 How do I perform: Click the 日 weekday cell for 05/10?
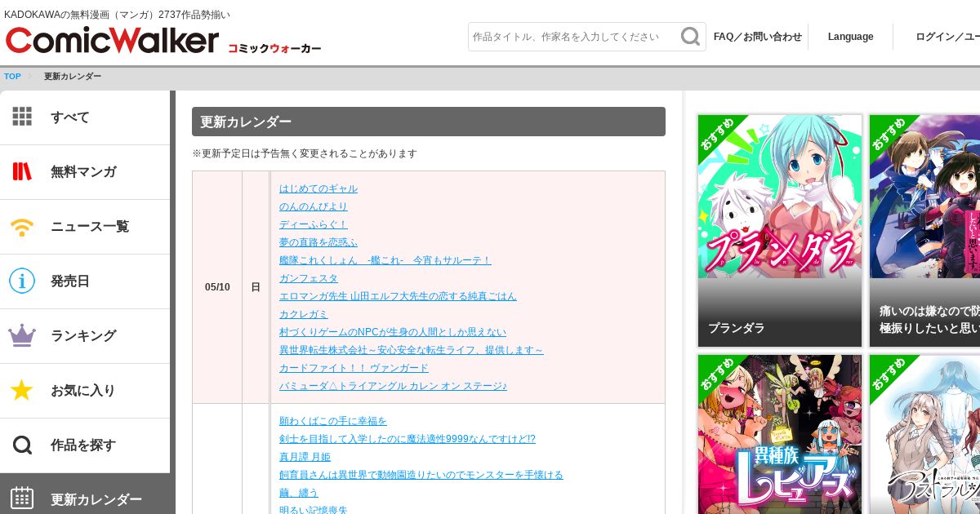(x=256, y=287)
